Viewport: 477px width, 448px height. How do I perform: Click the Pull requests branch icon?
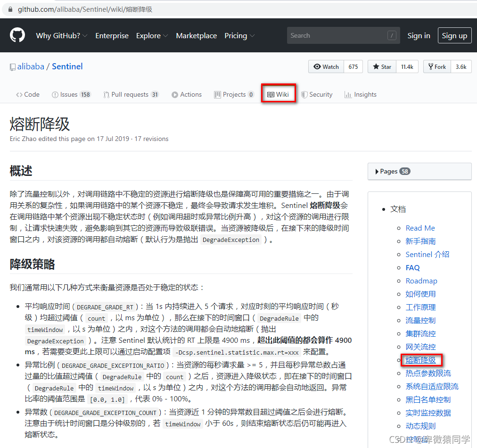pyautogui.click(x=106, y=95)
